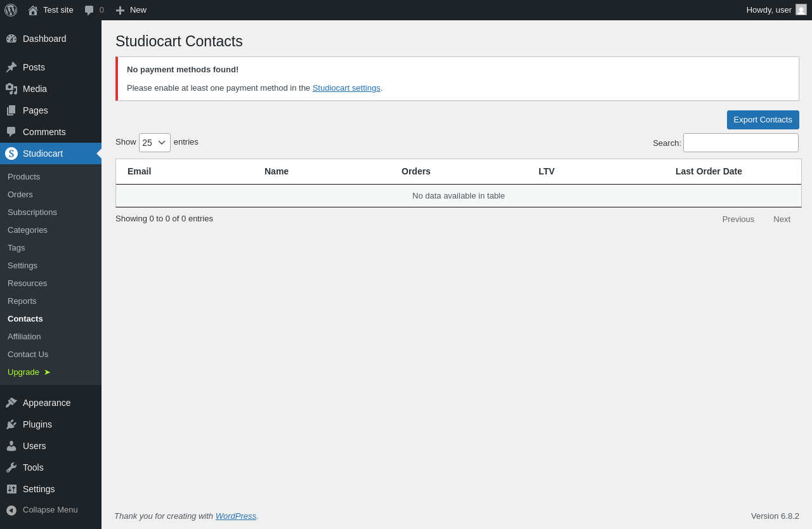
Task: Select the green Upgrade menu item
Action: click(29, 372)
